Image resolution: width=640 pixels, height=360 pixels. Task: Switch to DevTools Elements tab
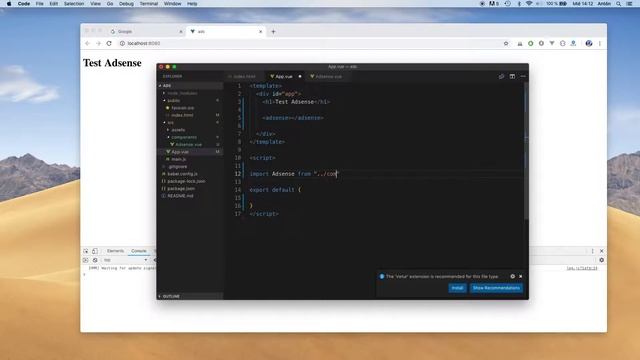[116, 251]
